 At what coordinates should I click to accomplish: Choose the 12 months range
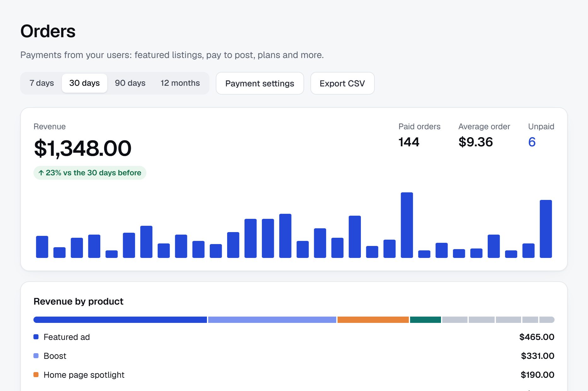tap(180, 83)
